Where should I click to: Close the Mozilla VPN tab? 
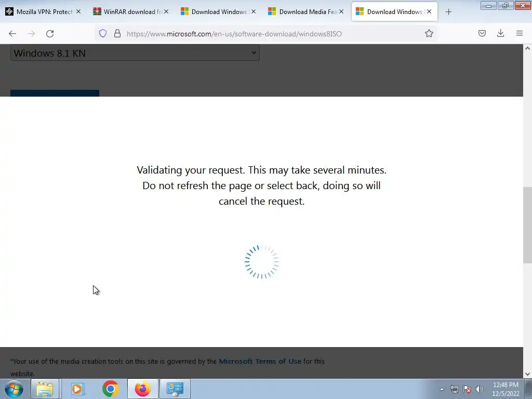click(78, 11)
